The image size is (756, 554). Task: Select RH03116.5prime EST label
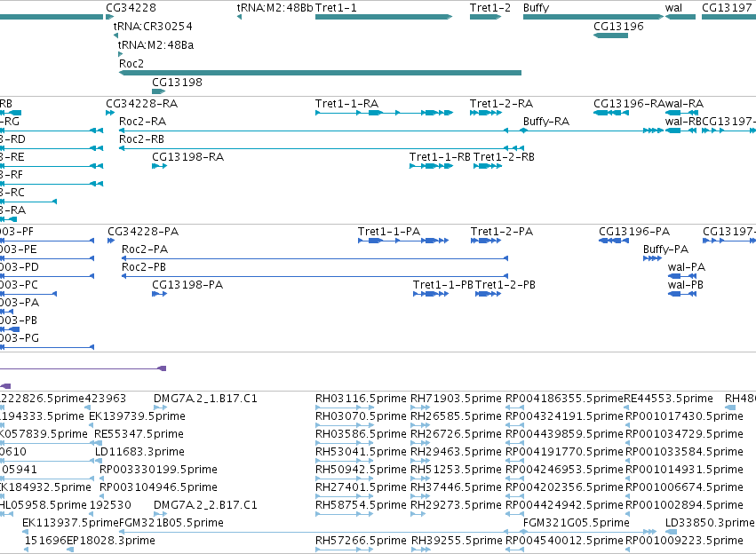click(362, 399)
